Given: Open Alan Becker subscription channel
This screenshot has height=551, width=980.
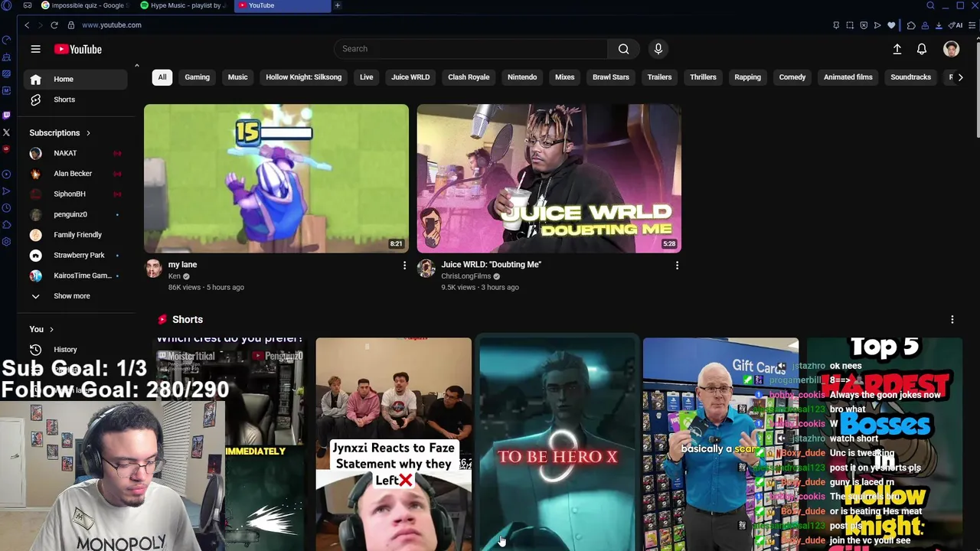Looking at the screenshot, I should (75, 174).
